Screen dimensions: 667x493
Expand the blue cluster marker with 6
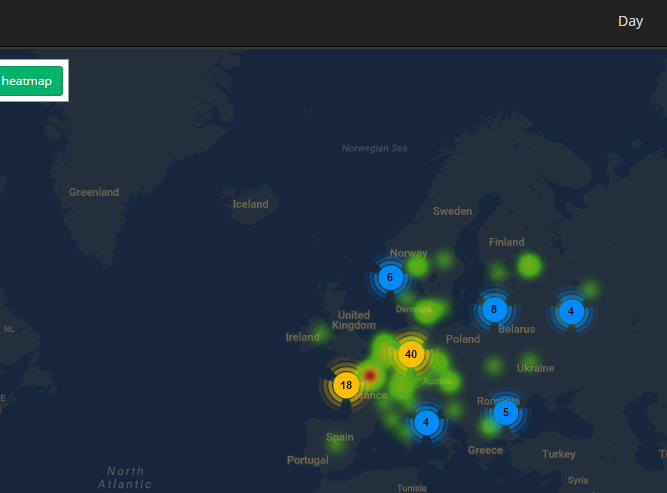tap(390, 277)
